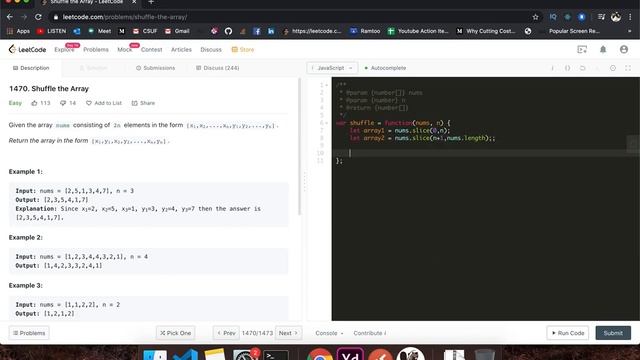Switch to the Submissions tab
The width and height of the screenshot is (640, 360).
pos(156,68)
